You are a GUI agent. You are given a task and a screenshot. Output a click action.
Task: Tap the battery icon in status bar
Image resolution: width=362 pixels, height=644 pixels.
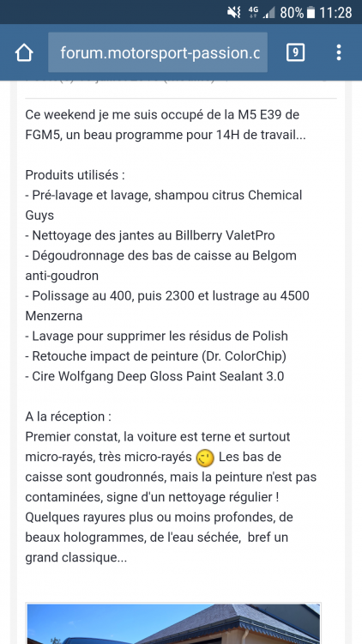click(311, 13)
